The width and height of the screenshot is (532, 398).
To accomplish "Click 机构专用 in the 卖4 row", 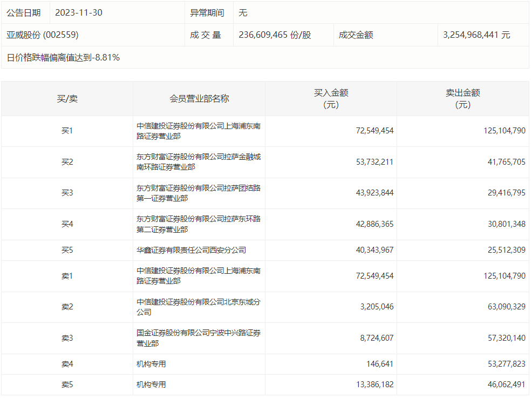I will point(152,365).
